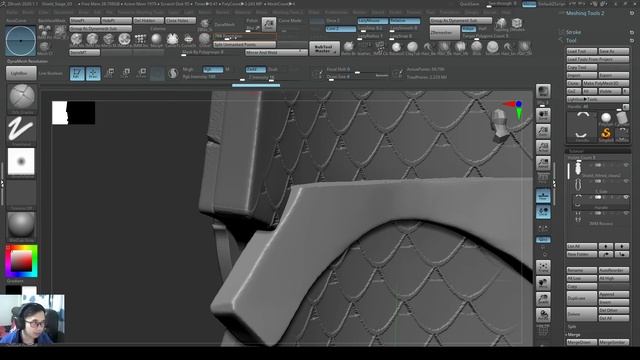Click the Del Hidden button
The width and height of the screenshot is (640, 360).
pos(148,20)
